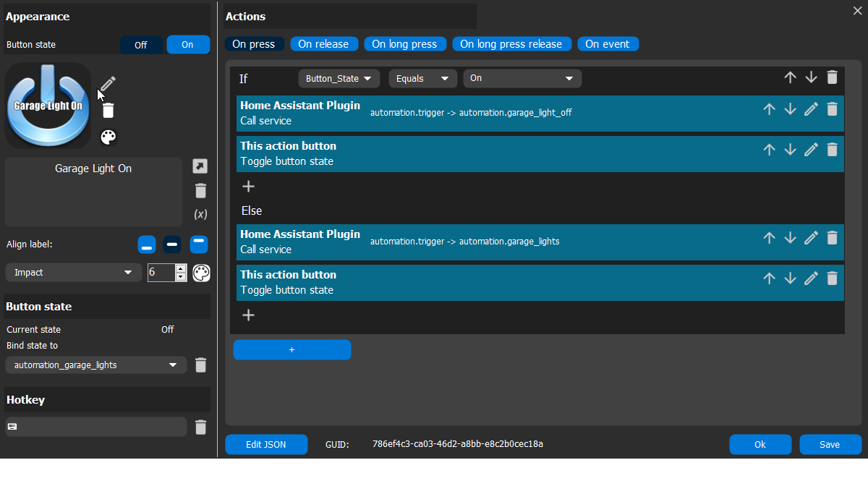
Task: Switch Button state to Off
Action: [x=141, y=44]
